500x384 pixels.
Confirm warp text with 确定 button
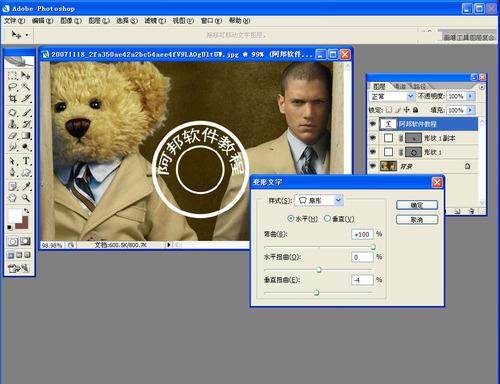tap(417, 205)
